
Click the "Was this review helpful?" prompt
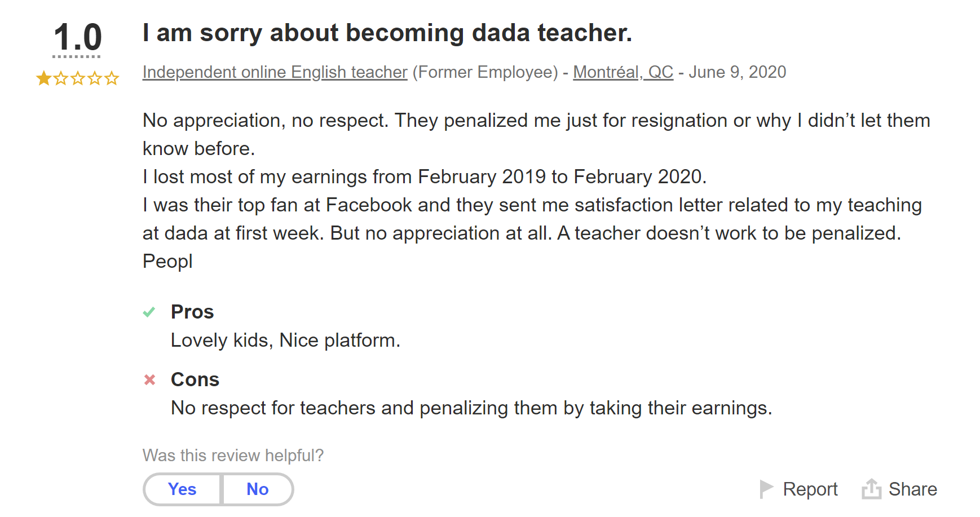[x=233, y=455]
